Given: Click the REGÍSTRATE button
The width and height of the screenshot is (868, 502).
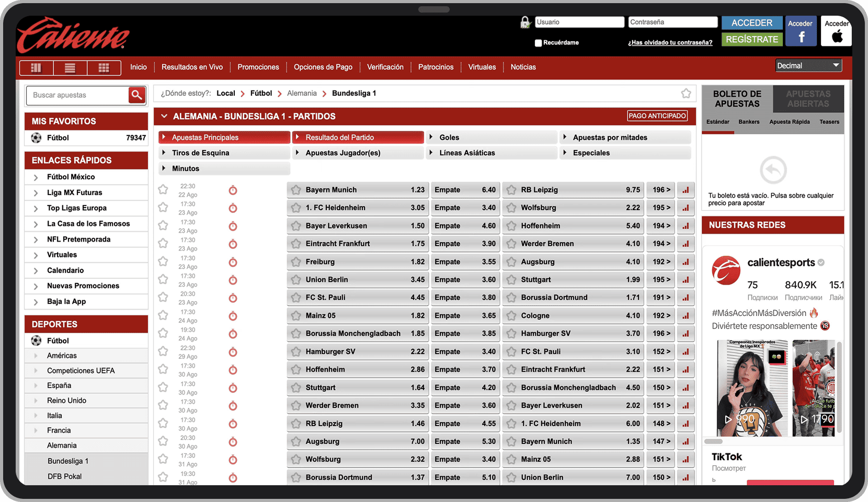Looking at the screenshot, I should click(752, 39).
